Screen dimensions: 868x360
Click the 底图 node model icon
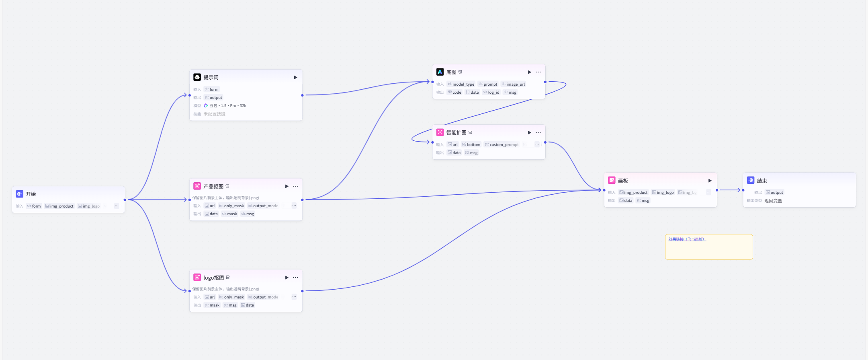click(440, 72)
